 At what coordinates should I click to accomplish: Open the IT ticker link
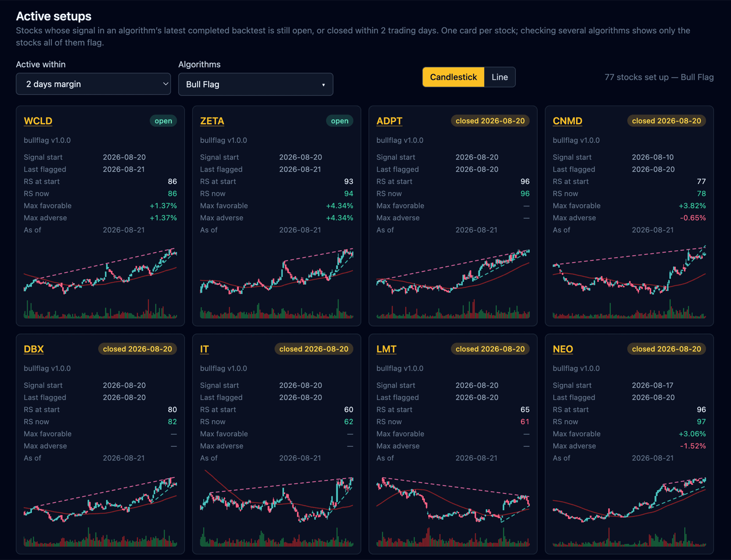coord(204,349)
